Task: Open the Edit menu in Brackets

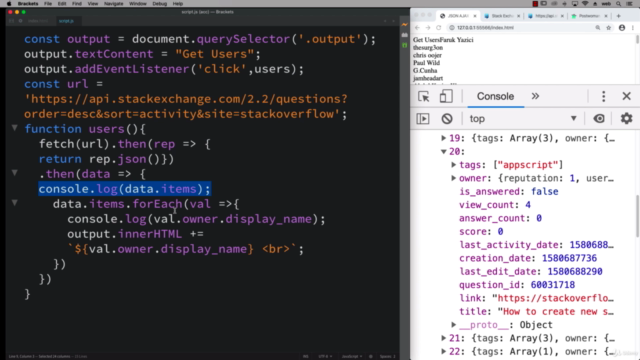Action: (62, 4)
